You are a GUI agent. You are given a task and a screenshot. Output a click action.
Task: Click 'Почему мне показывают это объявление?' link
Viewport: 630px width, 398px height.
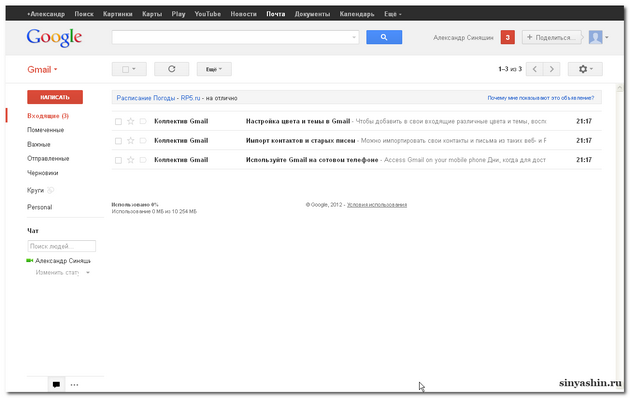[540, 98]
